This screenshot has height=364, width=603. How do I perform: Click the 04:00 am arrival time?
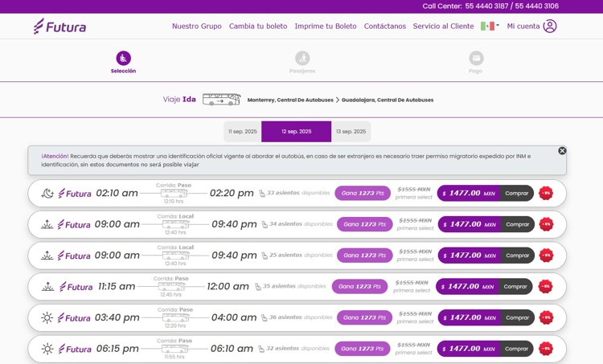tap(234, 318)
